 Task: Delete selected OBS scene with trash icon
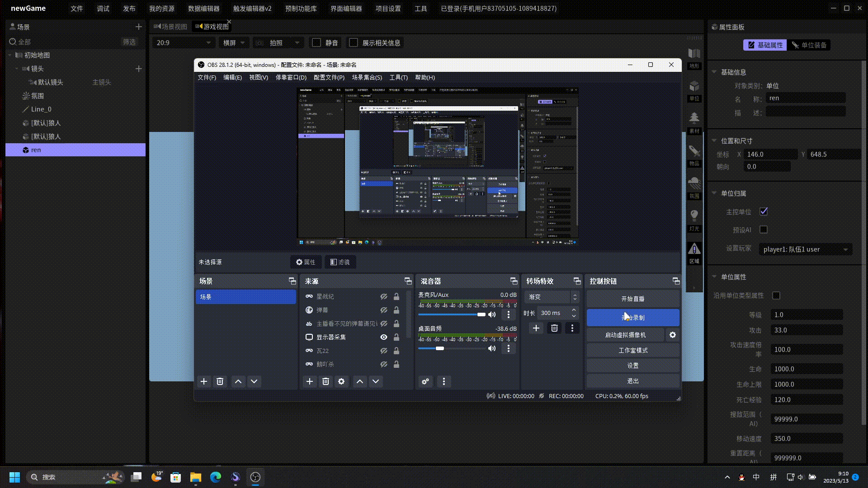tap(220, 382)
